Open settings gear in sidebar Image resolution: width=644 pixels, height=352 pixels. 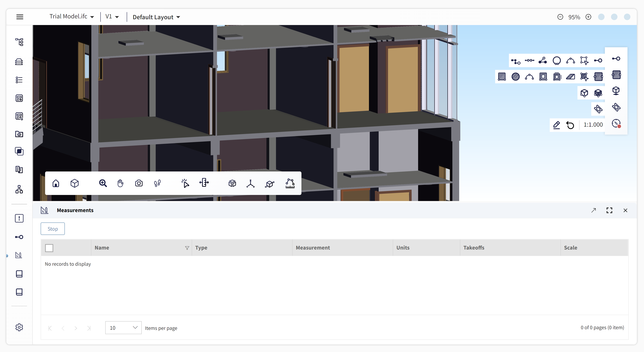tap(19, 327)
